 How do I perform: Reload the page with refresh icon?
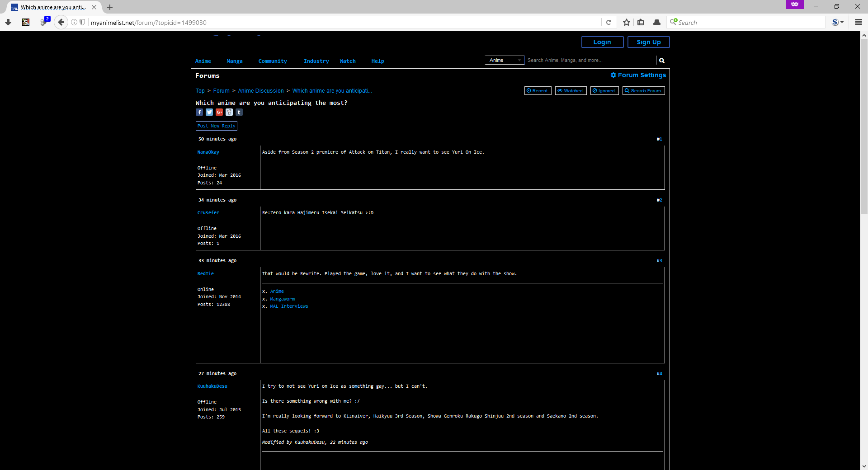click(609, 22)
